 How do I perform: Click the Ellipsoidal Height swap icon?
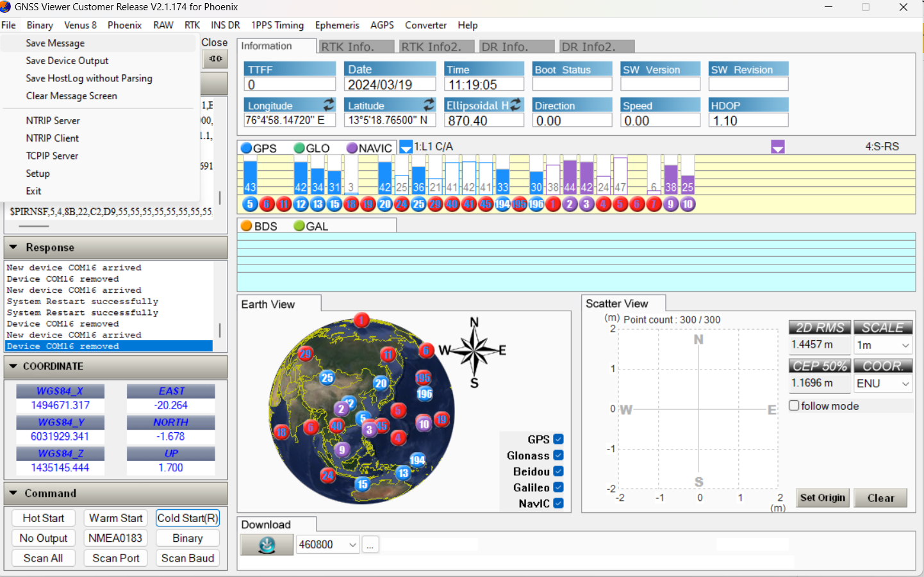tap(516, 104)
